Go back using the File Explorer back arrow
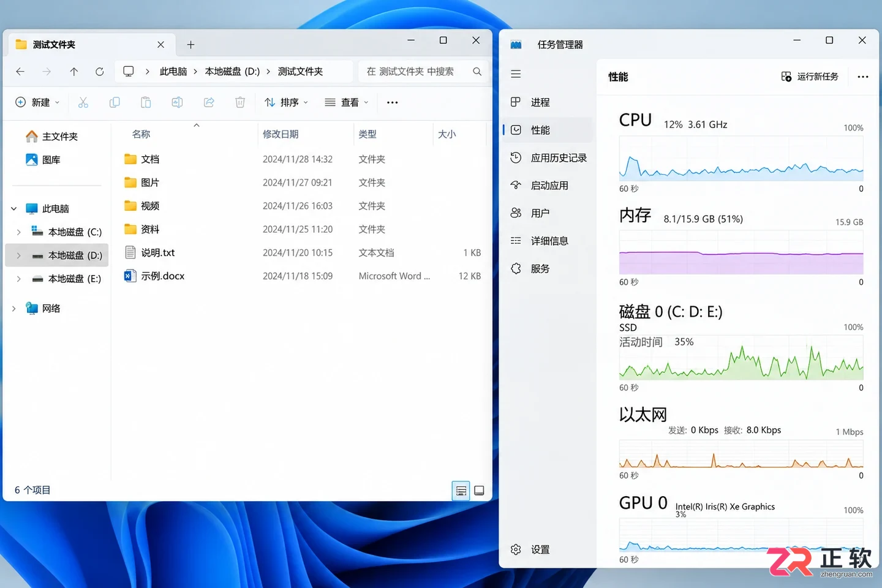This screenshot has height=588, width=882. click(20, 72)
